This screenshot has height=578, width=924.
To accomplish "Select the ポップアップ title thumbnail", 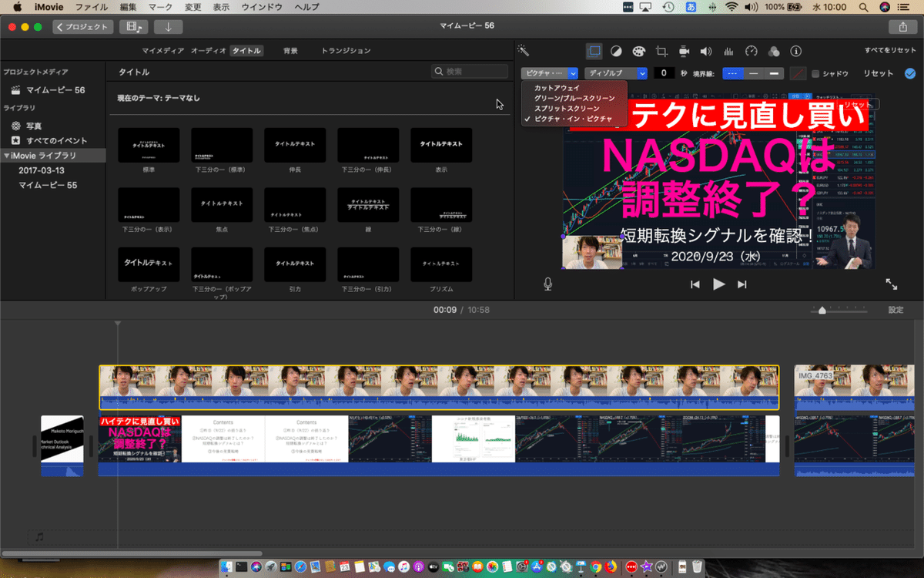I will (x=149, y=264).
